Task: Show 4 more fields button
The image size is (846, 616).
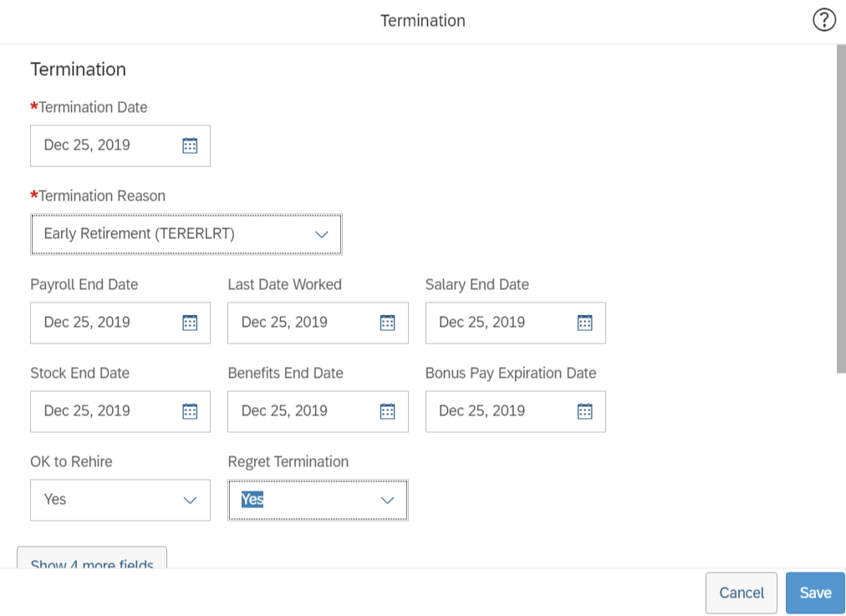Action: pos(92,557)
